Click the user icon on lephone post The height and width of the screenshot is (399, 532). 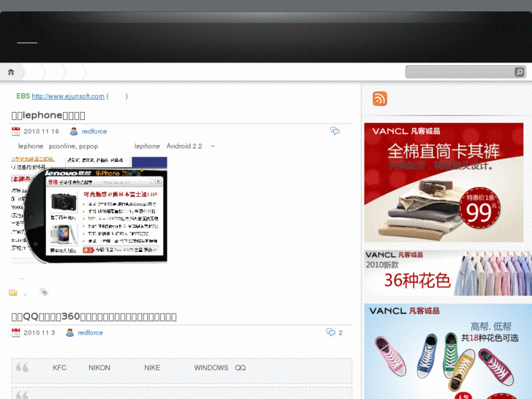[x=74, y=132]
